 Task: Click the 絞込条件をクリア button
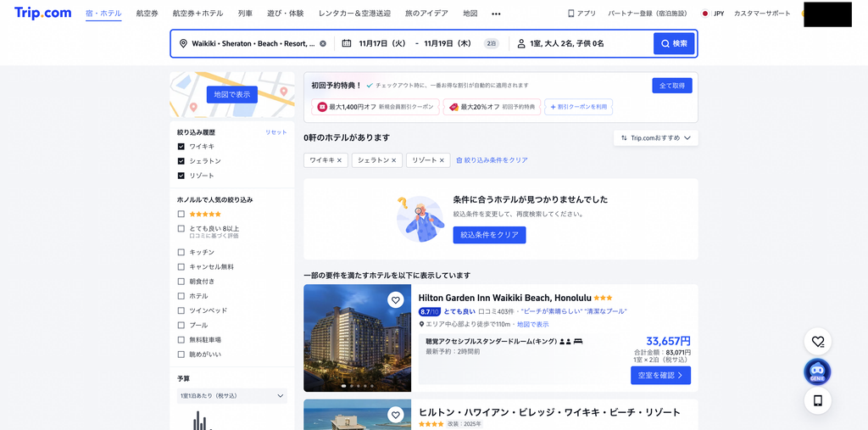pyautogui.click(x=489, y=235)
